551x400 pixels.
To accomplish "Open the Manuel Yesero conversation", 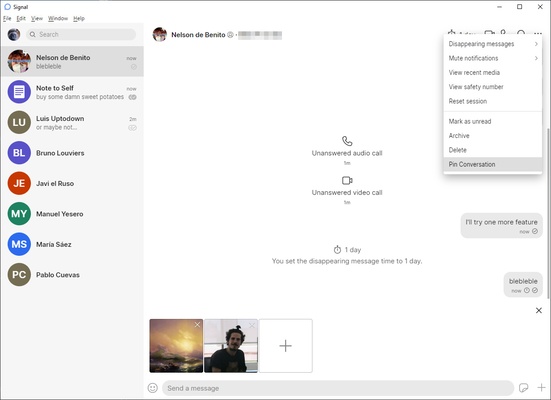I will coord(72,214).
